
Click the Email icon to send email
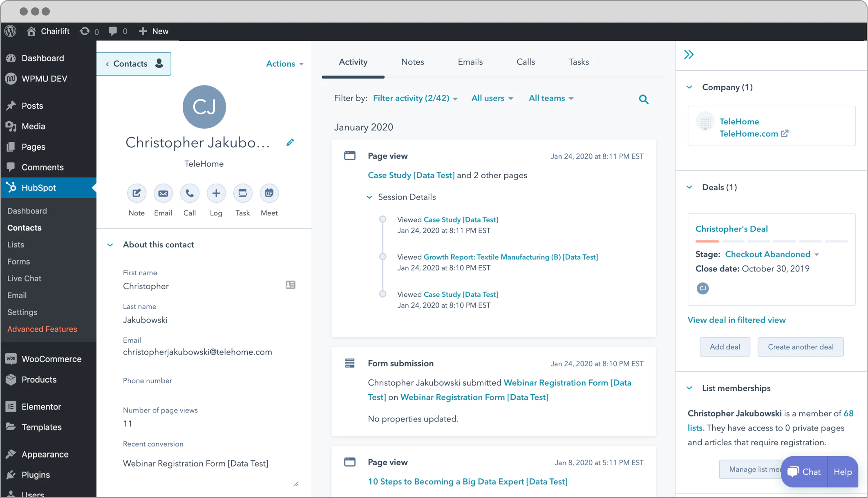coord(163,193)
